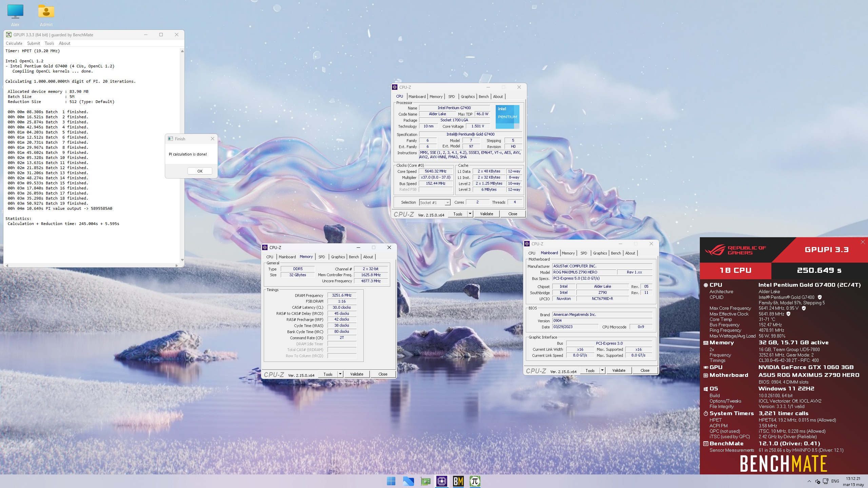Click the 250.649 s result score
The width and height of the screenshot is (868, 488).
click(819, 270)
